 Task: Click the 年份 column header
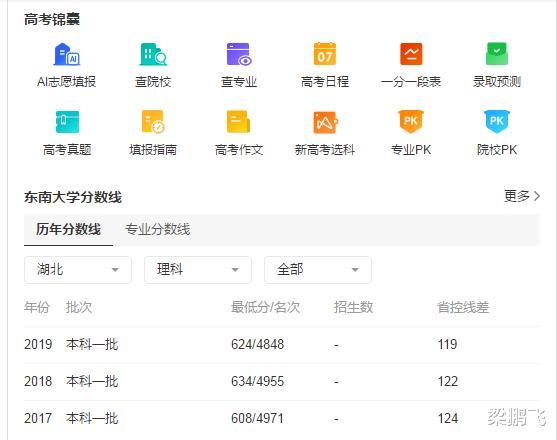point(37,307)
